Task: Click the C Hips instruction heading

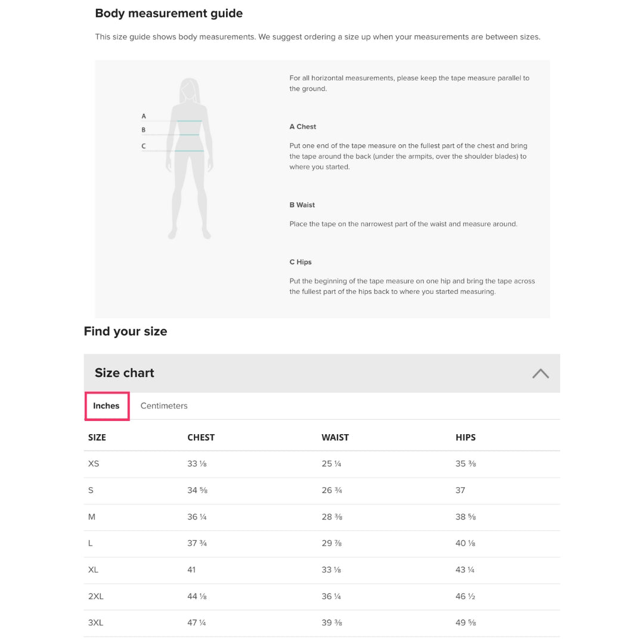Action: pyautogui.click(x=301, y=262)
